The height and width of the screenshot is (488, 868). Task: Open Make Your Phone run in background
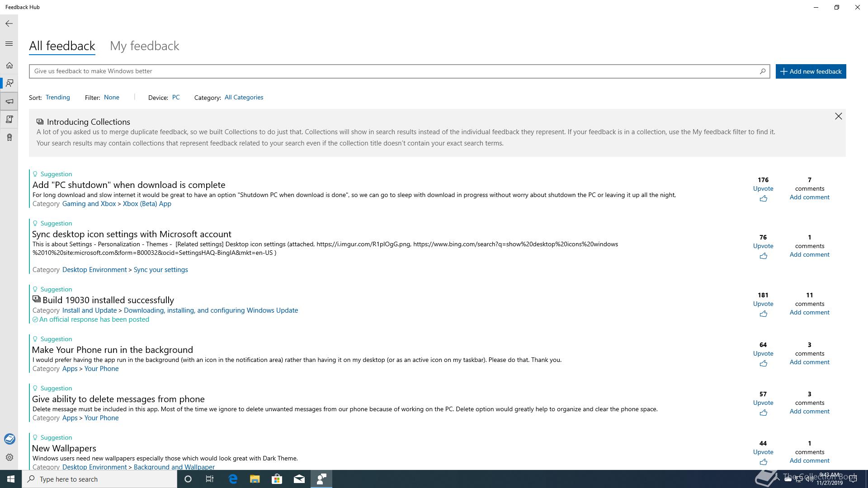pyautogui.click(x=113, y=350)
